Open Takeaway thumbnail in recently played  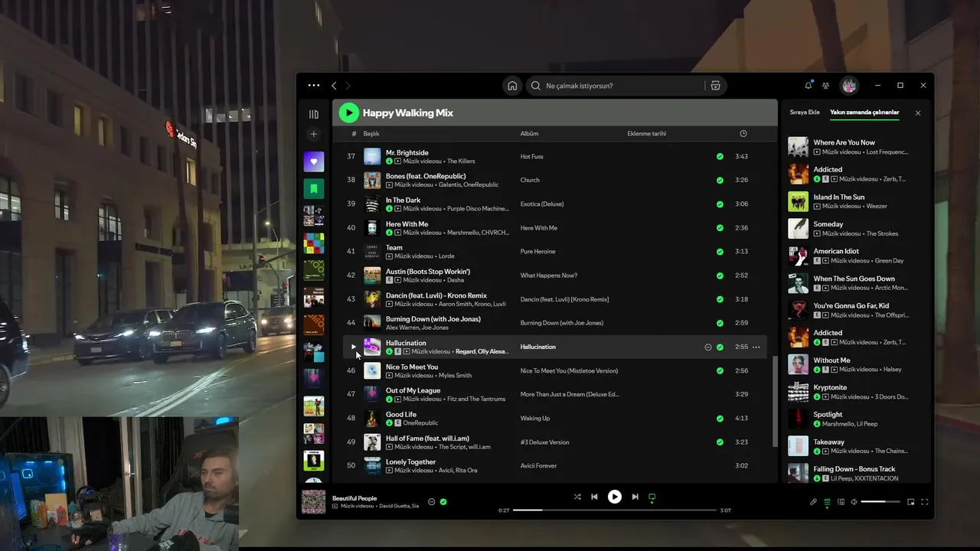pyautogui.click(x=799, y=446)
